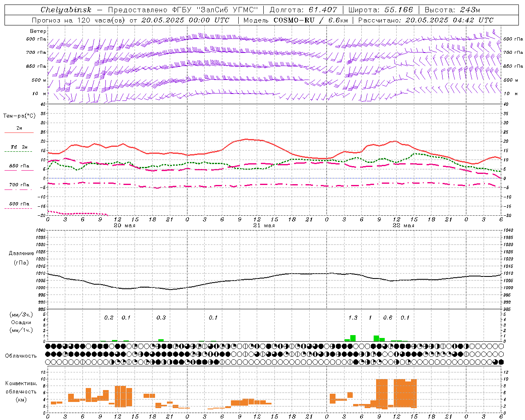Click the 'Модель COSMO-RU / 6.6км' label

(x=296, y=20)
